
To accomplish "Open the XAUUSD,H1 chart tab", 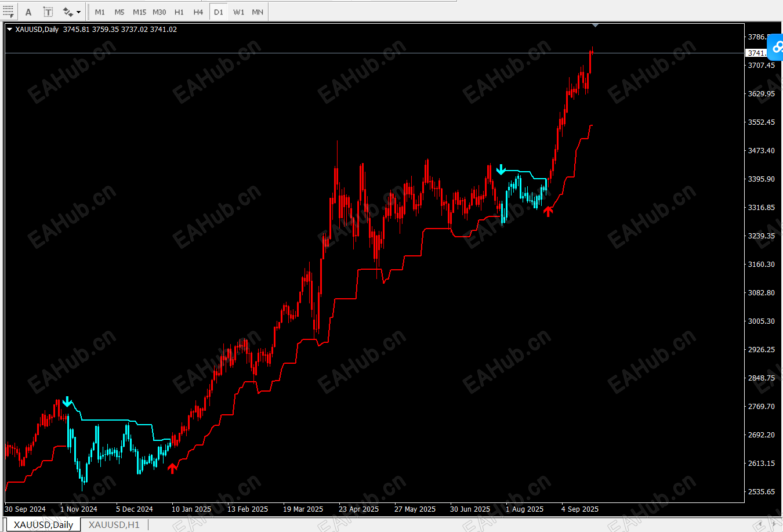I will (x=114, y=524).
